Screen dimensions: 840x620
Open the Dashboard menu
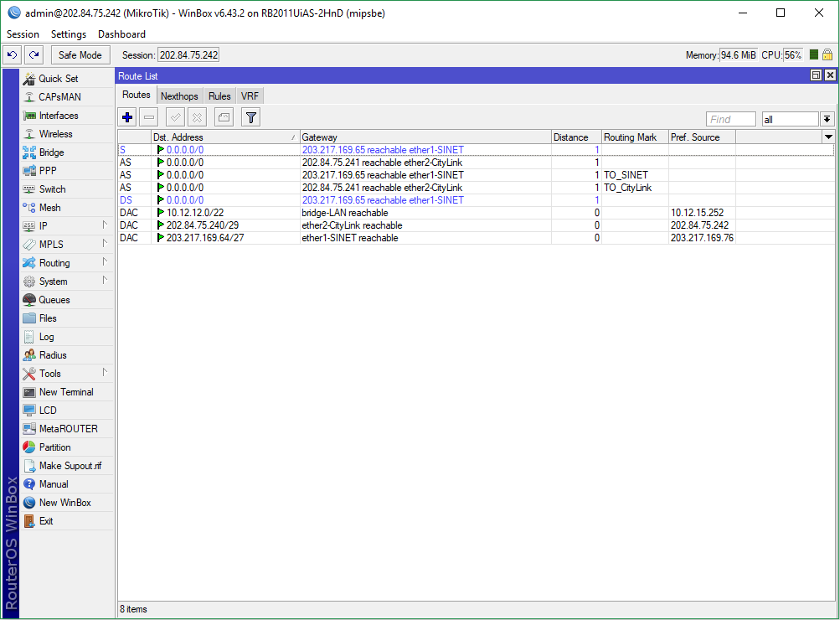121,34
